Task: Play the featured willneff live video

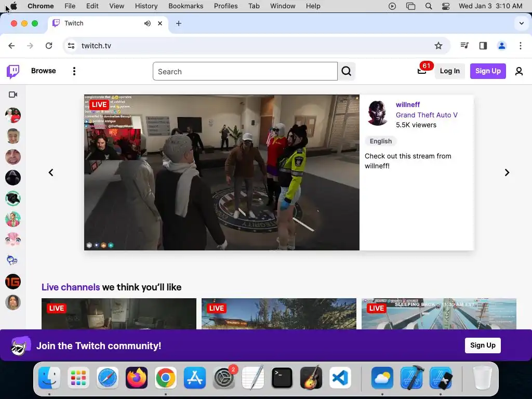Action: pos(221,172)
